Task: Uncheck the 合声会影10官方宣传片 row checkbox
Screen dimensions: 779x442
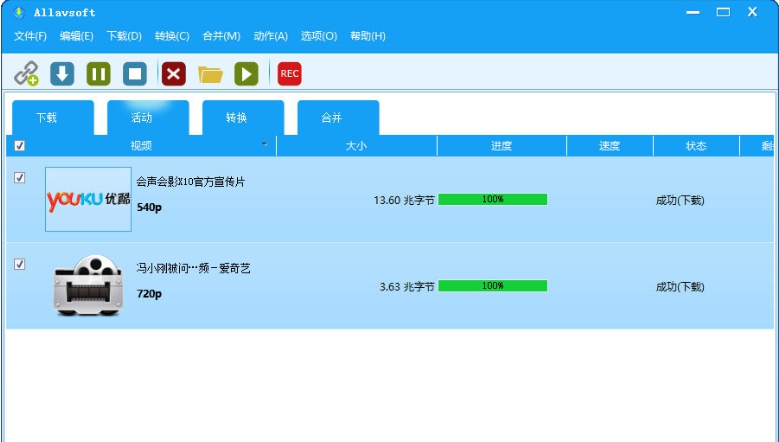Action: (20, 178)
